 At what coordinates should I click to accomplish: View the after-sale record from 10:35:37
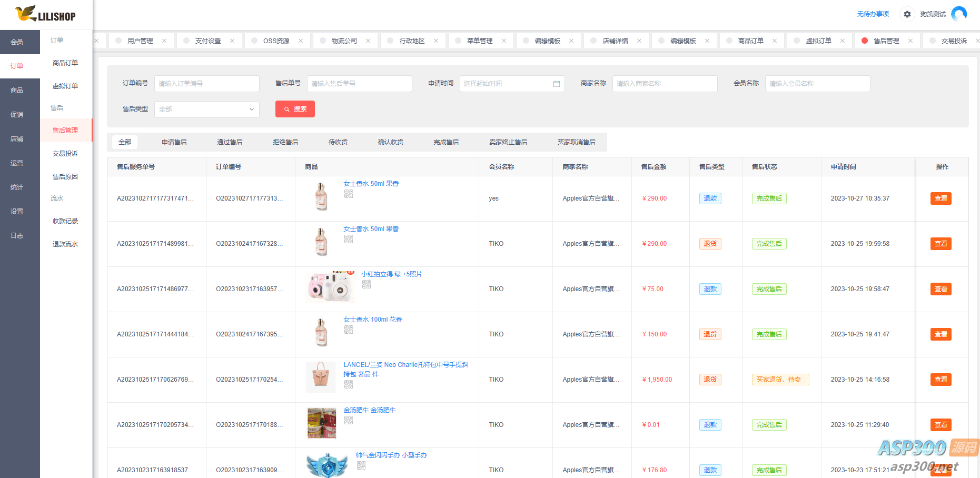pos(941,198)
